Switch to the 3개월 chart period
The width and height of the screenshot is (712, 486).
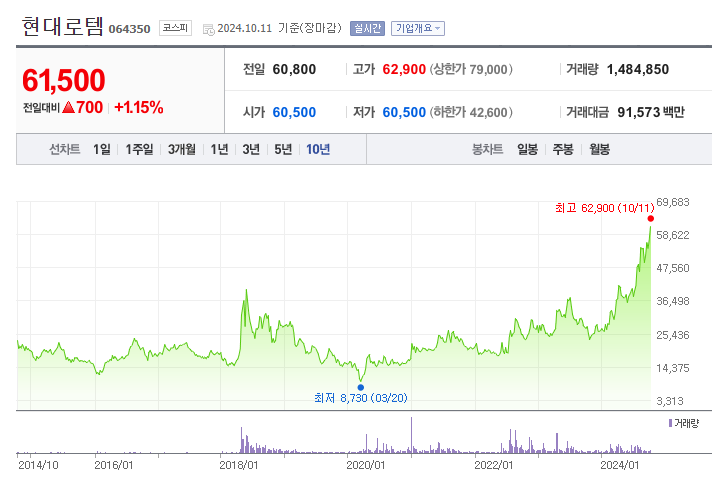click(182, 149)
